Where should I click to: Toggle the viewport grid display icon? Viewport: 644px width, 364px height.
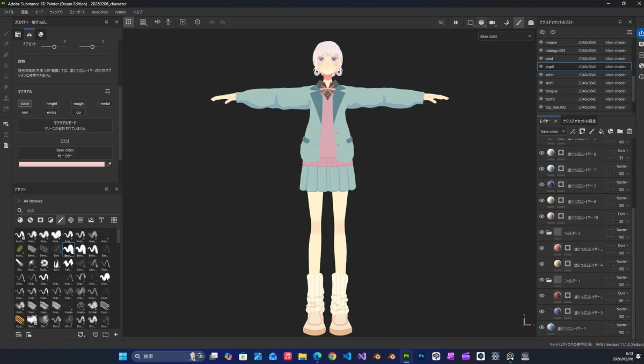pyautogui.click(x=129, y=22)
